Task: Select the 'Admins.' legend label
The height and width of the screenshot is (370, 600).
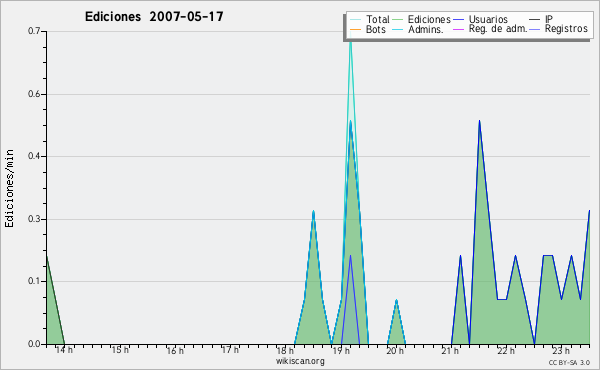Action: [425, 29]
